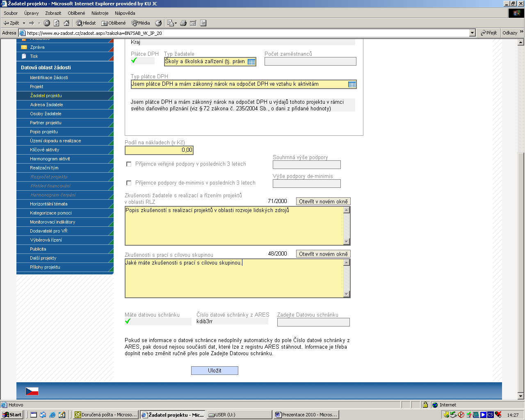Open target group text in new window
This screenshot has height=420, width=525.
click(323, 254)
